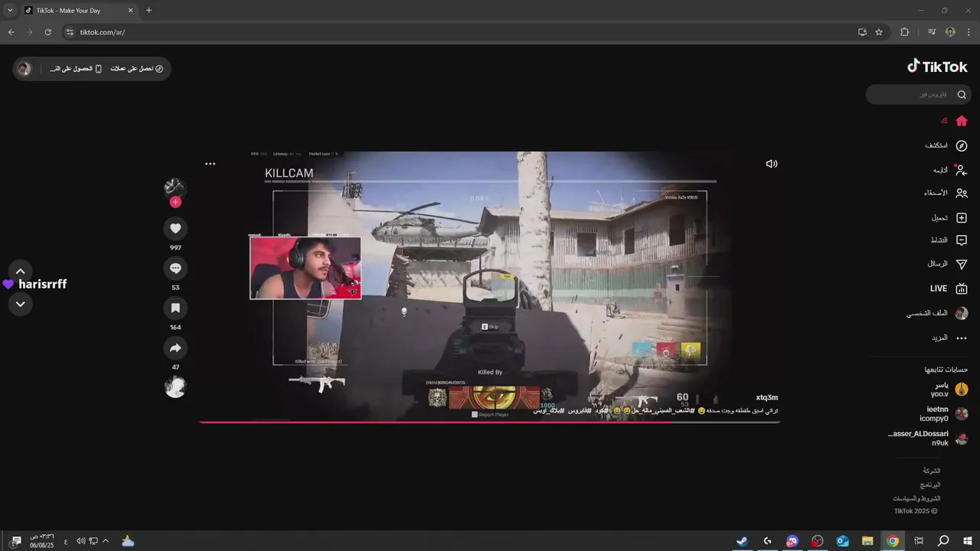Open the LIVE tv icon
Viewport: 980px width, 551px height.
coord(962,289)
